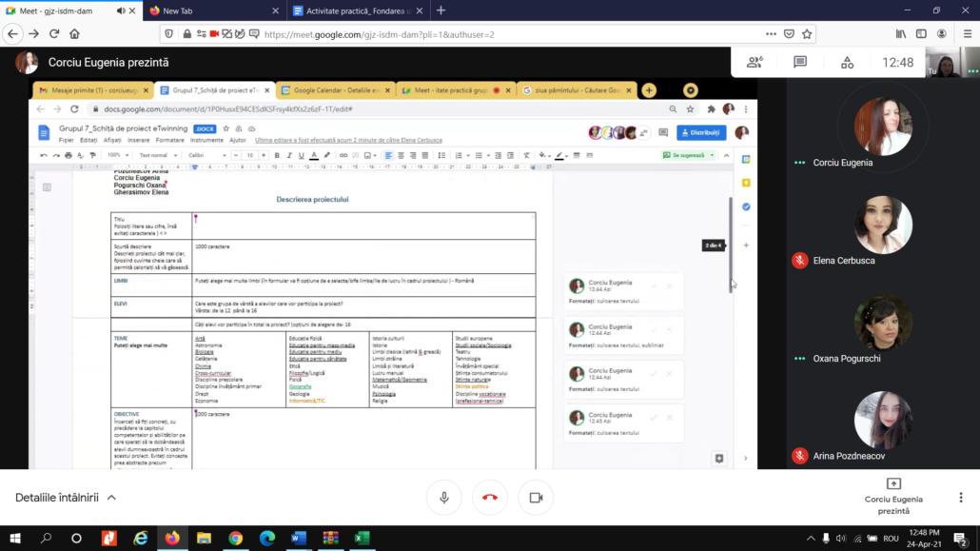
Task: Switch to the New Tab browser tab
Action: pos(213,10)
